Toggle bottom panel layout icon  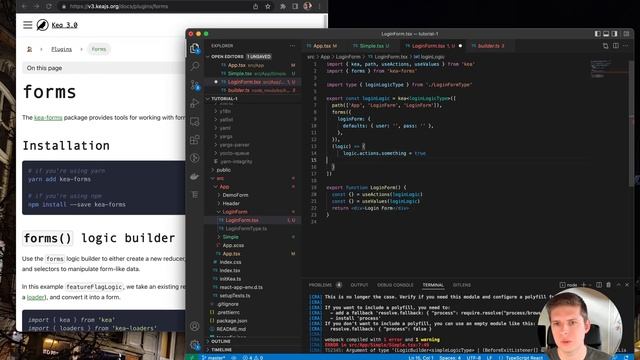click(x=606, y=34)
